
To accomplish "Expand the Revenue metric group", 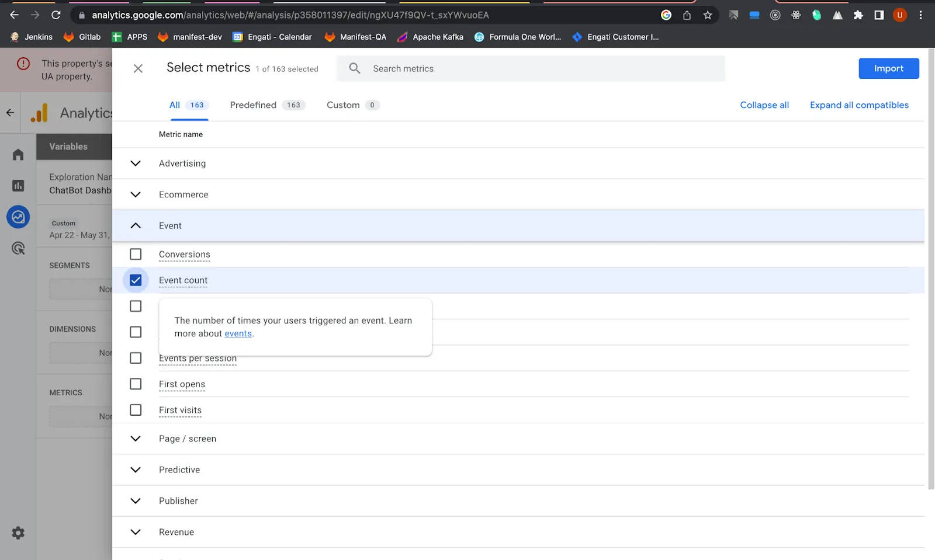I will (x=136, y=532).
